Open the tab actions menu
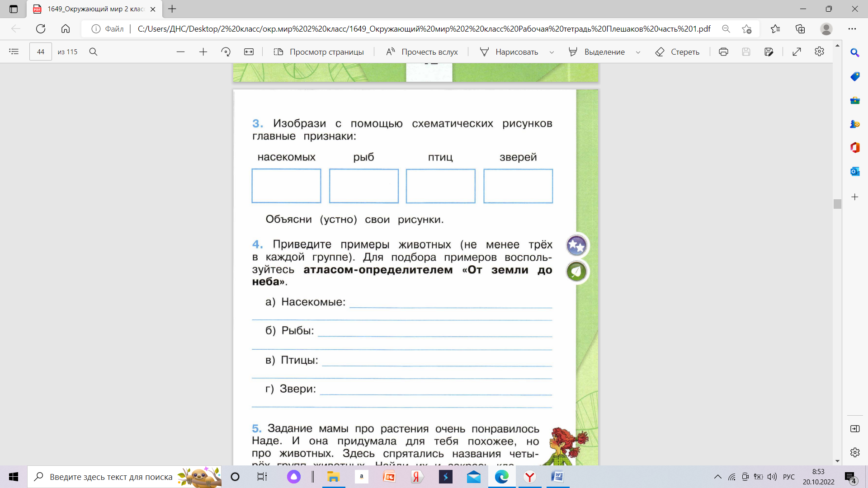Viewport: 868px width, 488px height. [14, 9]
